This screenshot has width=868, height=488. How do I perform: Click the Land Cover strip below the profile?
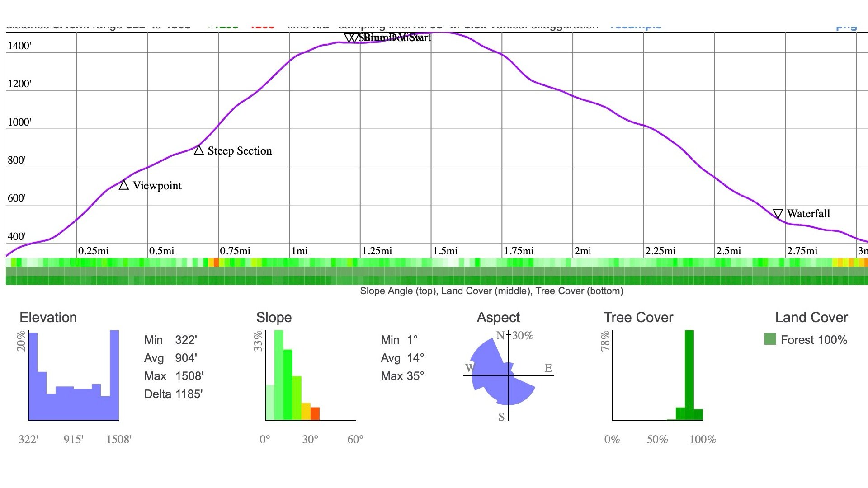434,271
